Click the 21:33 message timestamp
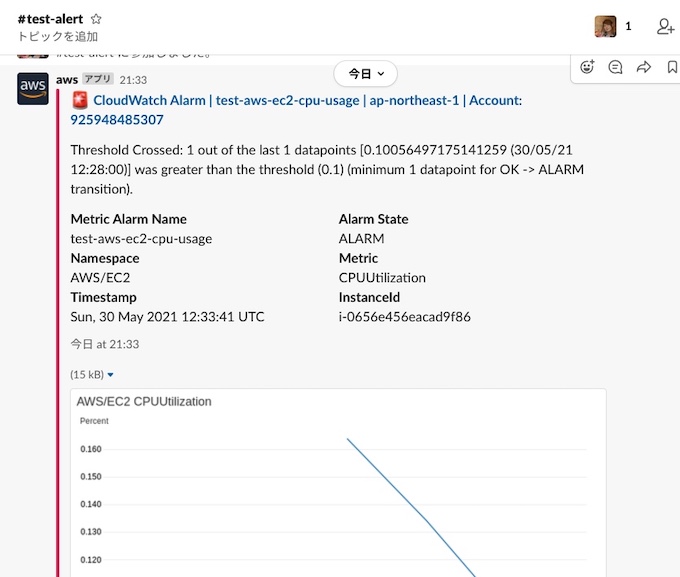 tap(133, 80)
